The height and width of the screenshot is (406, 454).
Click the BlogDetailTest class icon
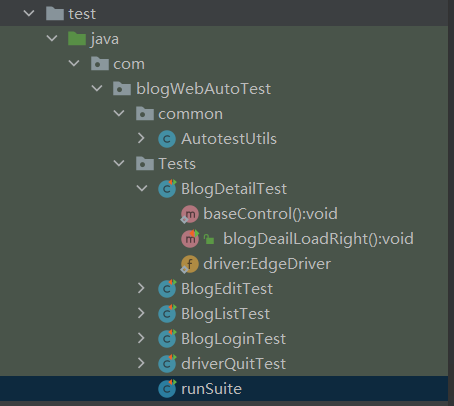point(167,188)
